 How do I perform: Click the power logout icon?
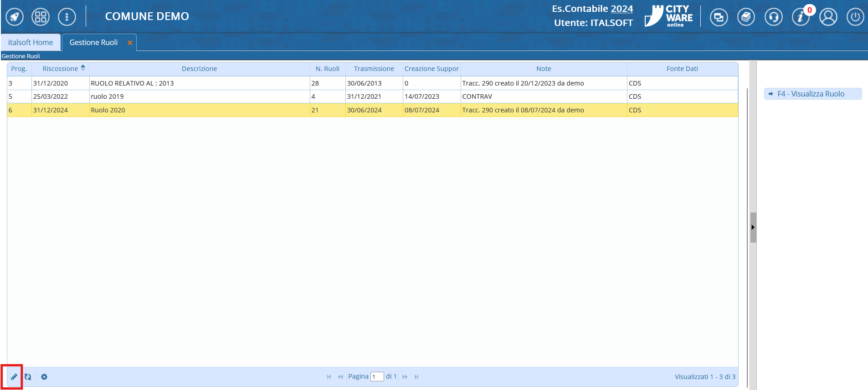tap(855, 17)
